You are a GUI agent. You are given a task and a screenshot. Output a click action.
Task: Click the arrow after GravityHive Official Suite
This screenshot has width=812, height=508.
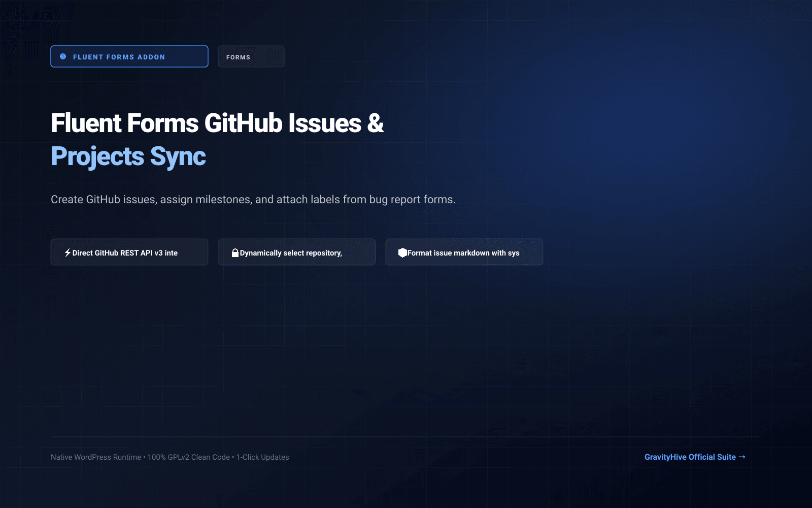[742, 457]
